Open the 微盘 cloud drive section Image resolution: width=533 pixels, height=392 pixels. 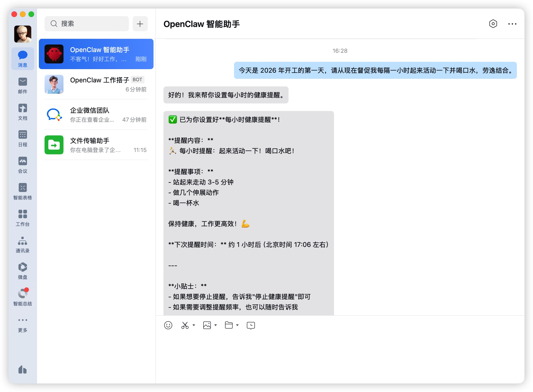tap(23, 271)
